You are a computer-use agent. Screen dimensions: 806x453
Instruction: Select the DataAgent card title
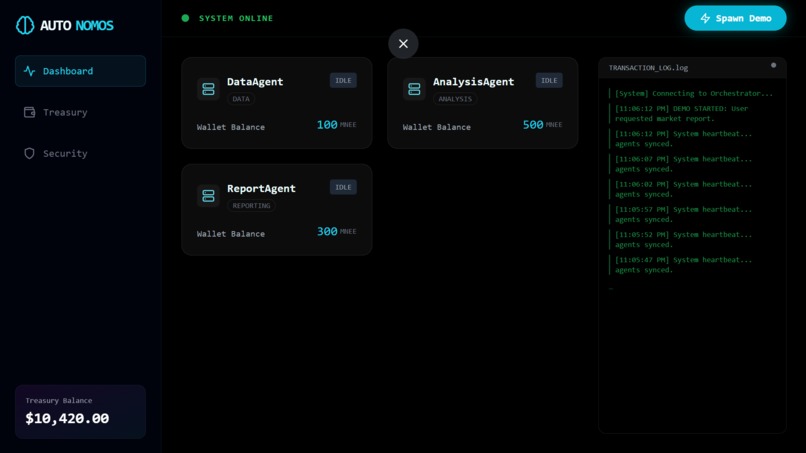[x=255, y=82]
